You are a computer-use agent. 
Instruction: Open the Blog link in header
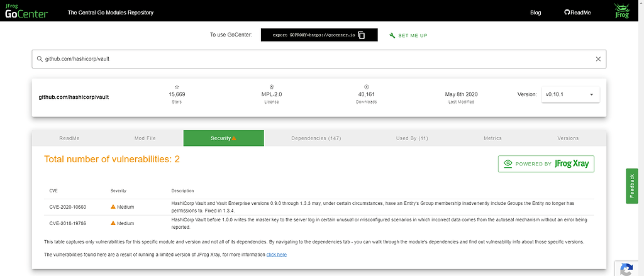point(535,13)
